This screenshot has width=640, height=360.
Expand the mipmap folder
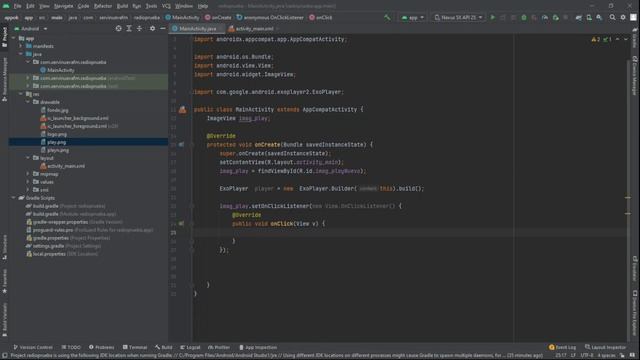coord(28,174)
